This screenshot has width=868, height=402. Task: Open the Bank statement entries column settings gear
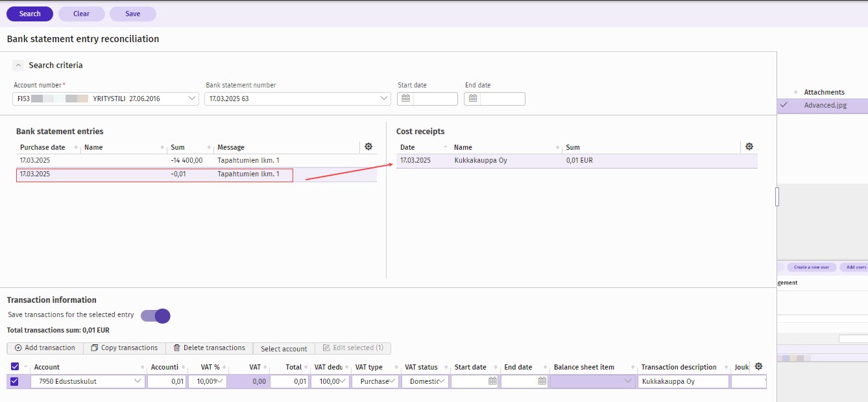pos(368,147)
